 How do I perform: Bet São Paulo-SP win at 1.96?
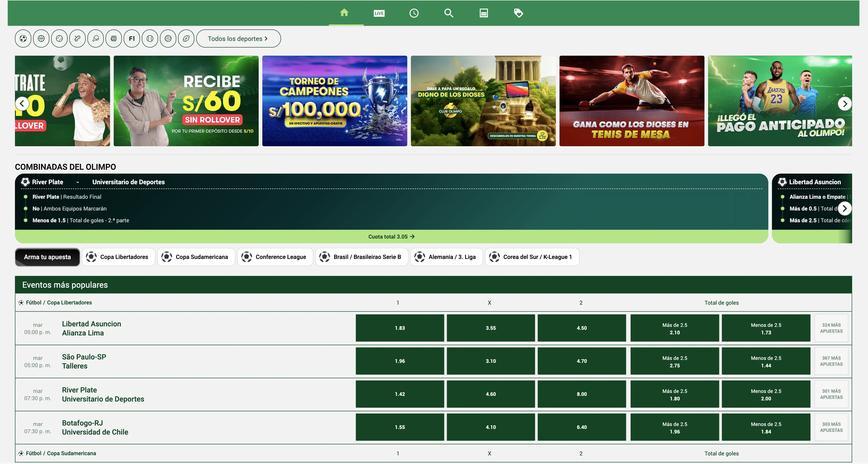(x=400, y=361)
